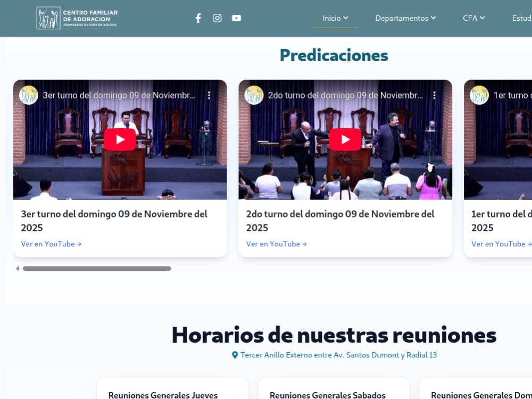Open 'Ver en YouTube' for 3er turno
Screen dimensions: 532x399
51,244
